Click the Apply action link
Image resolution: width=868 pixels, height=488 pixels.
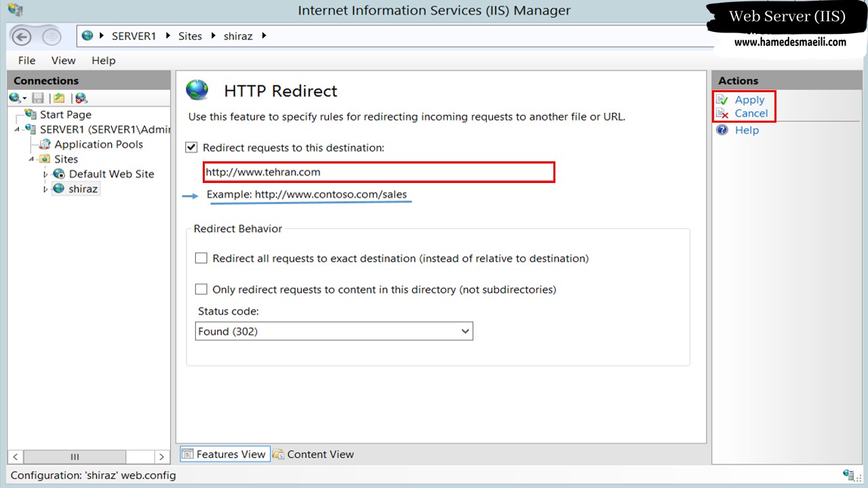point(749,100)
